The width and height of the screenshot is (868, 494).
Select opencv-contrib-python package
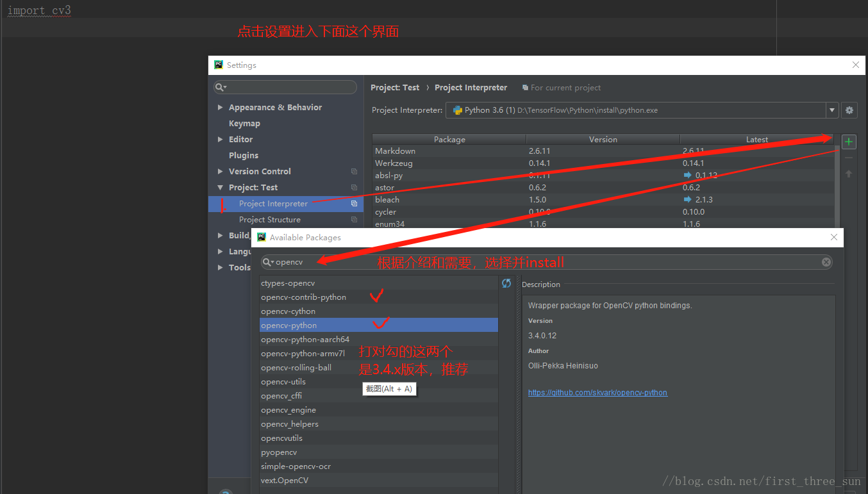tap(379, 297)
